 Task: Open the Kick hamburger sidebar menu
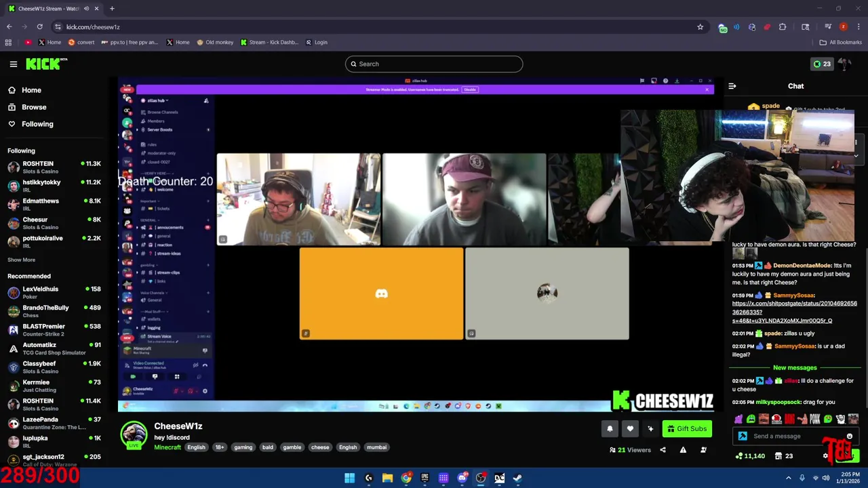(13, 64)
